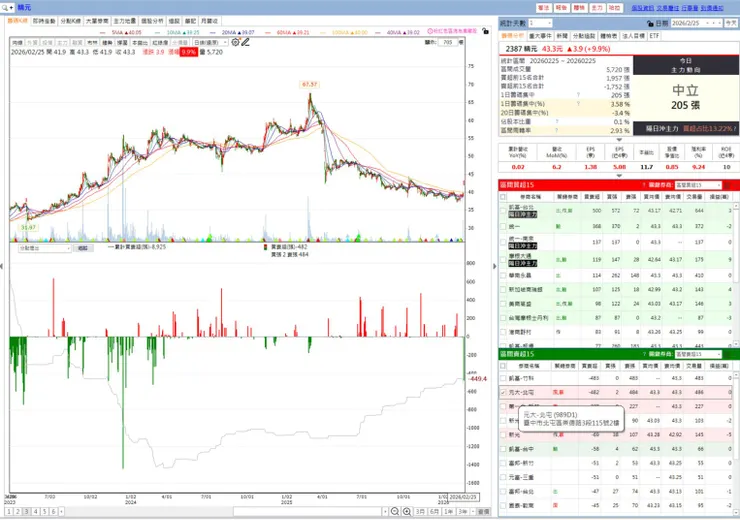Switch to the ETF tab

point(654,36)
